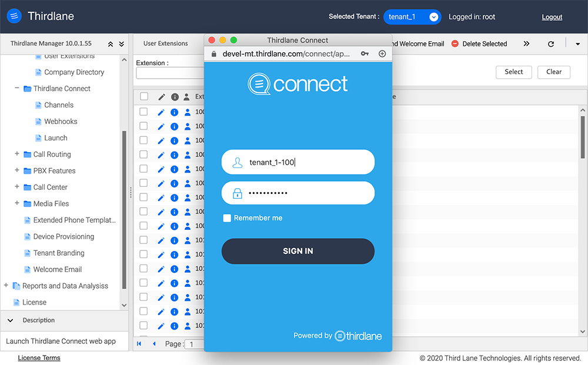588x365 pixels.
Task: Click the password input field
Action: [298, 193]
